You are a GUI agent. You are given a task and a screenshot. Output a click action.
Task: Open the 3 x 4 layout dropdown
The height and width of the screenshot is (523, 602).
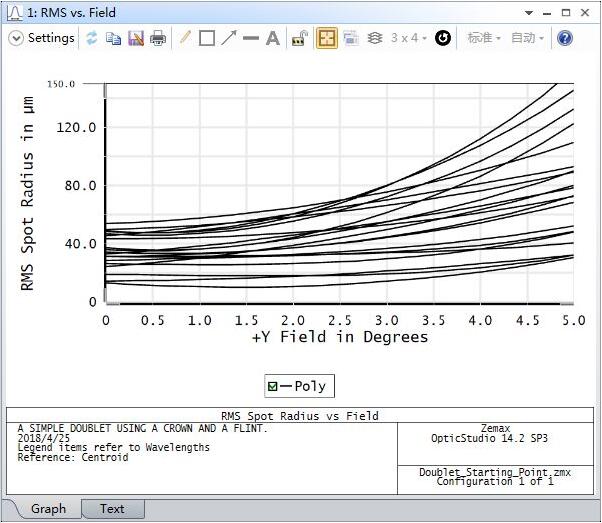(408, 38)
